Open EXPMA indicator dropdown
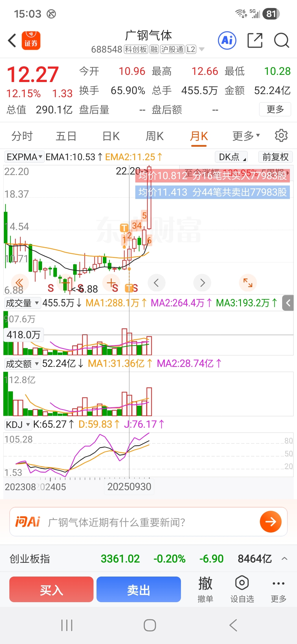This screenshot has width=297, height=644. [24, 157]
